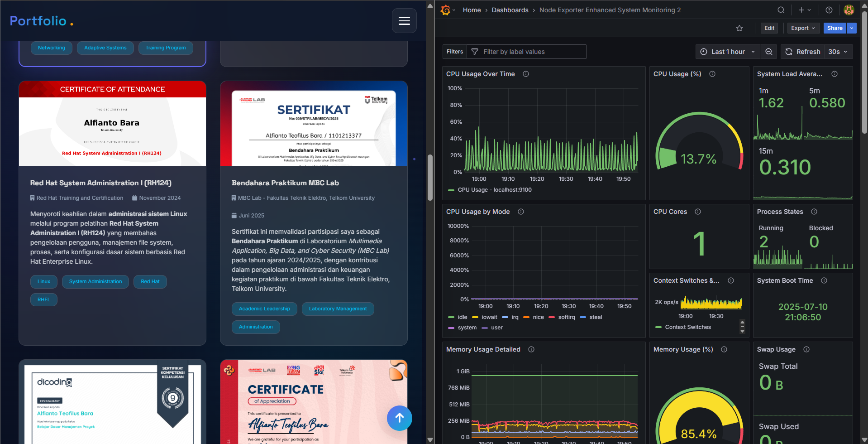Image resolution: width=868 pixels, height=444 pixels.
Task: Click the Dicoding certificate thumbnail
Action: click(112, 402)
